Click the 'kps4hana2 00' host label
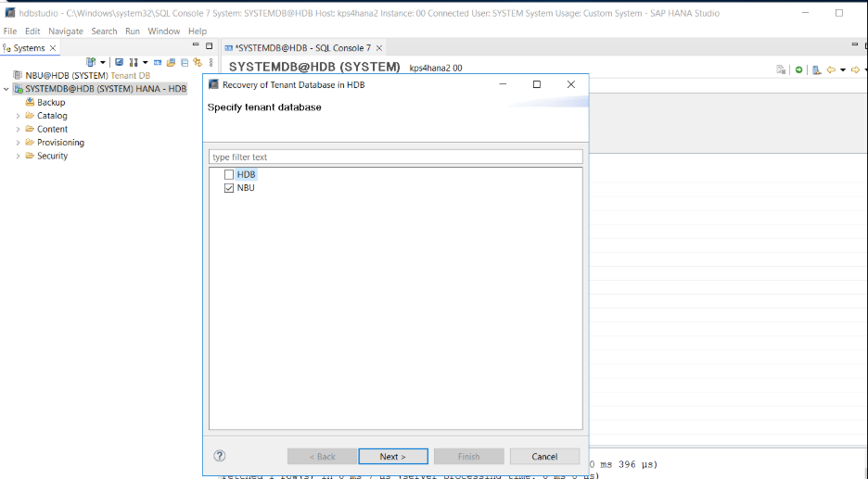The height and width of the screenshot is (479, 868). pos(436,68)
